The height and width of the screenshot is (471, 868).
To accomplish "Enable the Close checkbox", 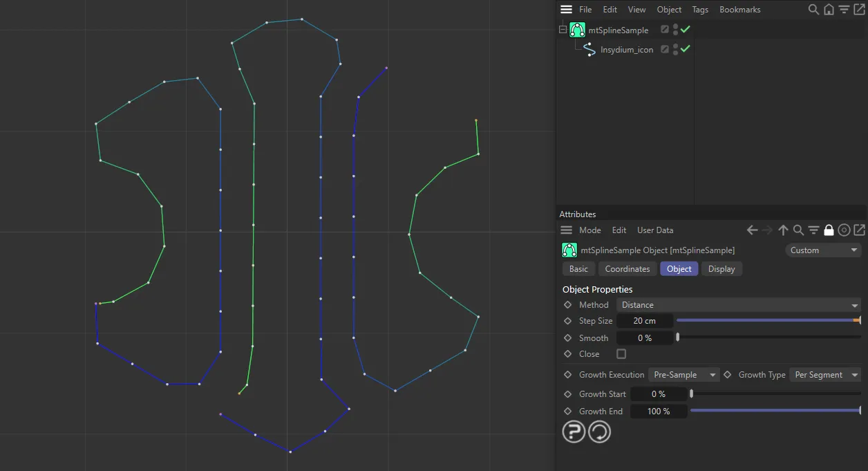I will tap(621, 353).
